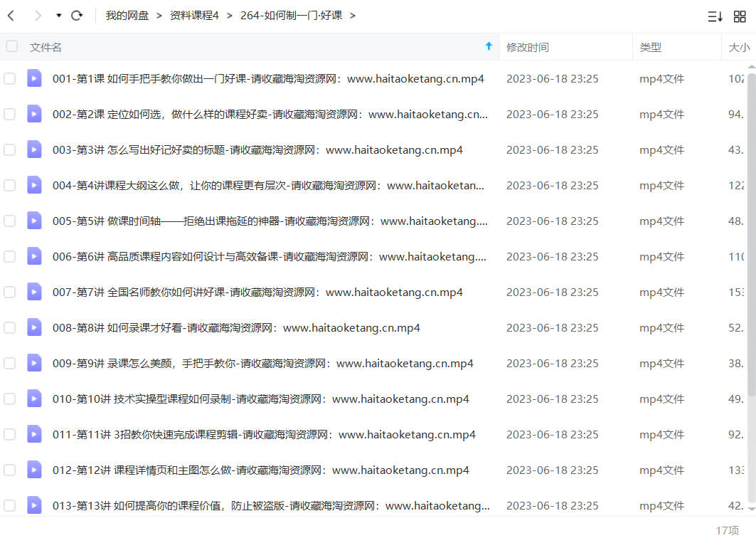Click video icon of 002-第2课 file

34,113
